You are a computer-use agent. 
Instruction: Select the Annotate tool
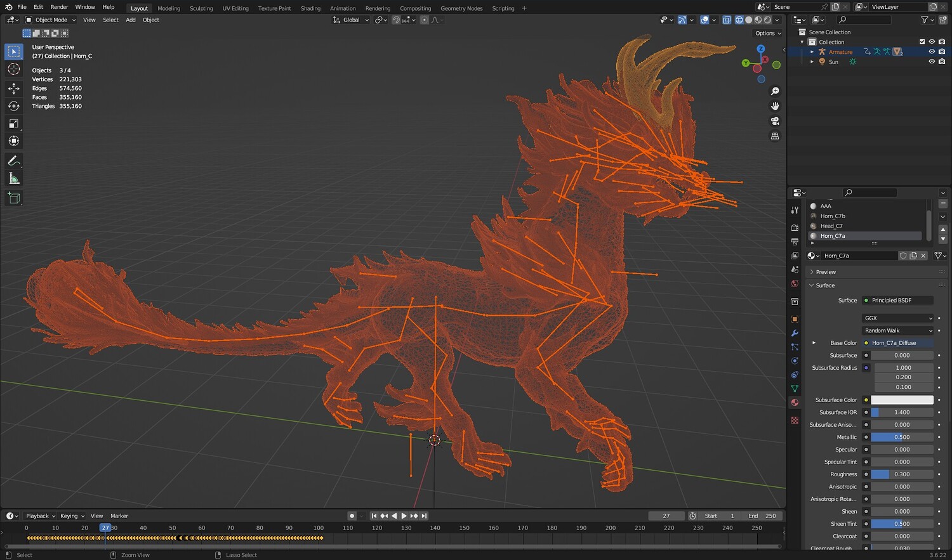click(14, 161)
